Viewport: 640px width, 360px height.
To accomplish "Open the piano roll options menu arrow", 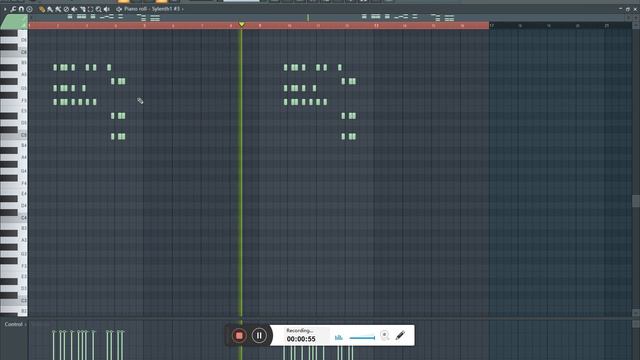I will click(5, 9).
